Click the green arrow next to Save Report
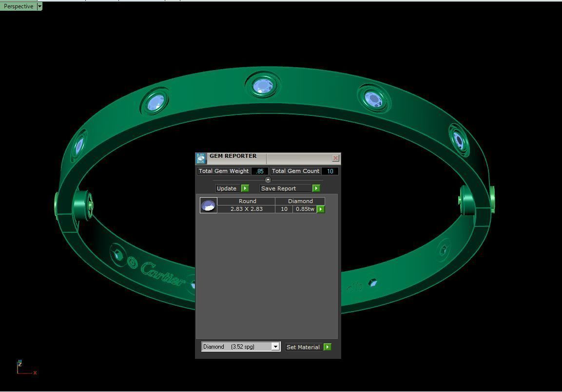This screenshot has height=392, width=562. click(x=316, y=188)
